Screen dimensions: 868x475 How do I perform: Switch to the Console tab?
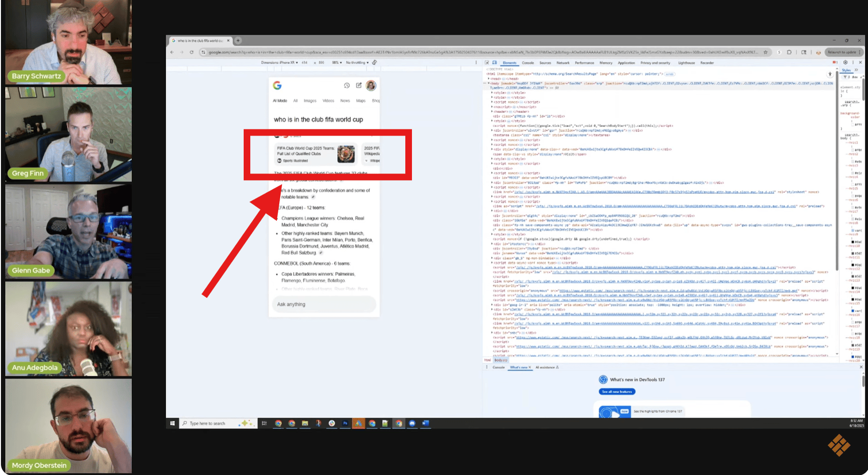[528, 63]
